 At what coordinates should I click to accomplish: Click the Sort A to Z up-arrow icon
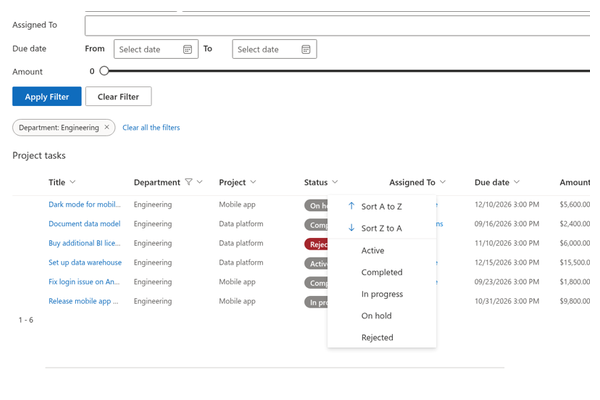coord(351,206)
